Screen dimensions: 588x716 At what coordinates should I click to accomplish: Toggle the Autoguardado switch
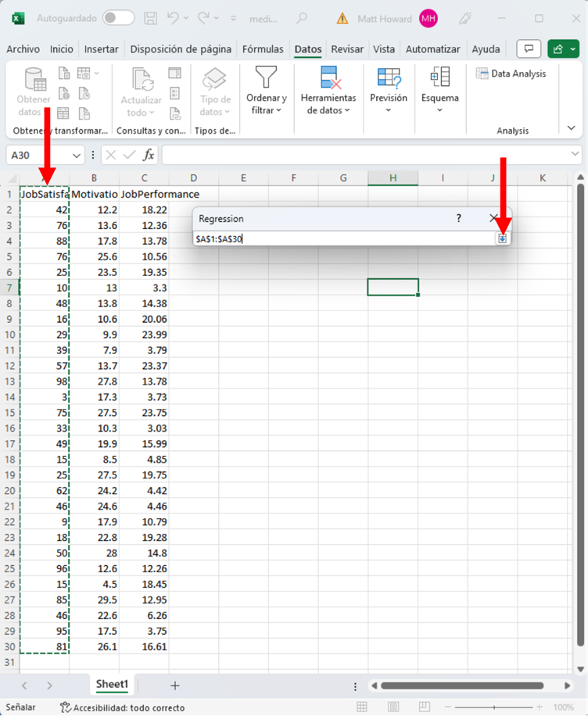click(118, 18)
